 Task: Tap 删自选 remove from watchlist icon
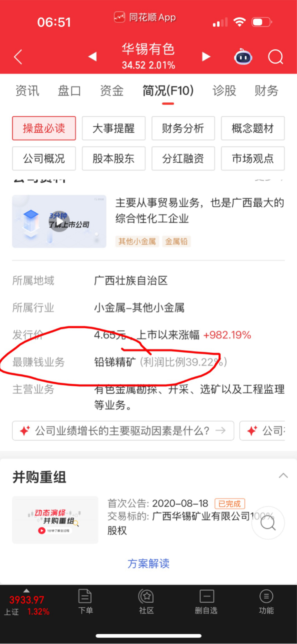[x=206, y=602]
